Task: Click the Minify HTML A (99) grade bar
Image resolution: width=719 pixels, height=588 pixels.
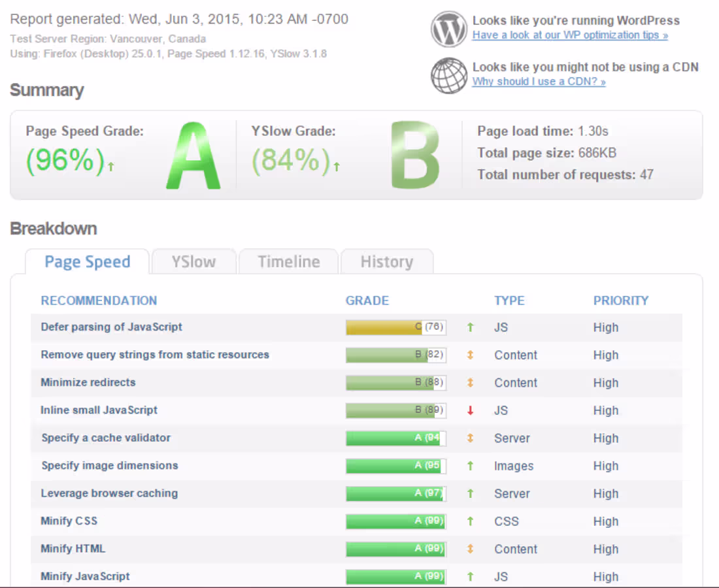Action: point(396,549)
